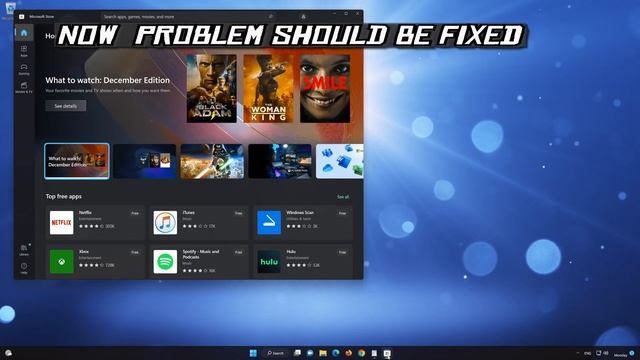Click See all for Top free apps
The image size is (640, 360).
coord(343,197)
